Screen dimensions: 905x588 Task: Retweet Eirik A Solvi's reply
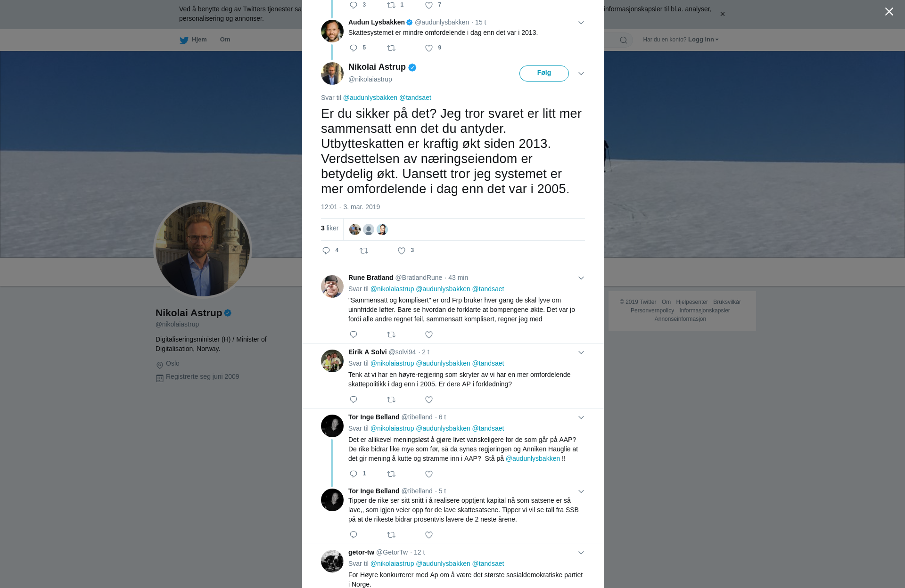[391, 400]
